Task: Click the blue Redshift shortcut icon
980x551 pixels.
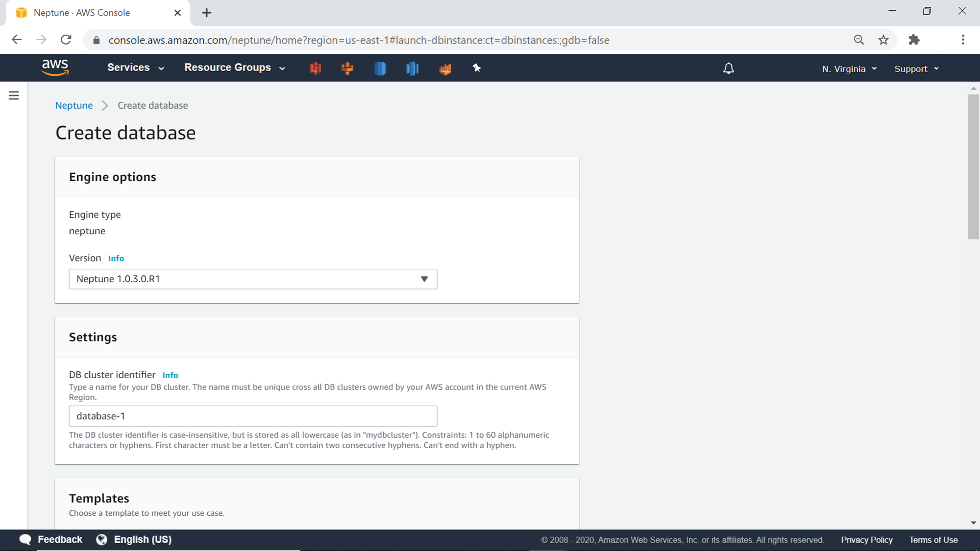Action: click(x=413, y=68)
